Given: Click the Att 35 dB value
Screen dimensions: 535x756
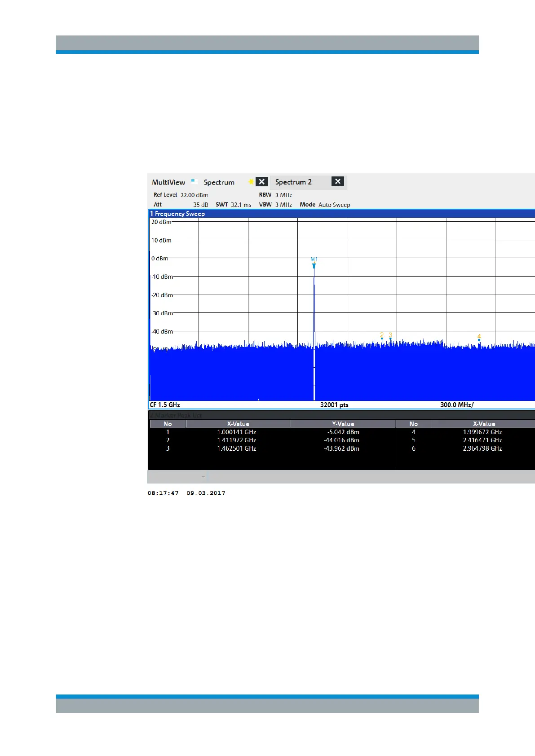Looking at the screenshot, I should point(201,205).
